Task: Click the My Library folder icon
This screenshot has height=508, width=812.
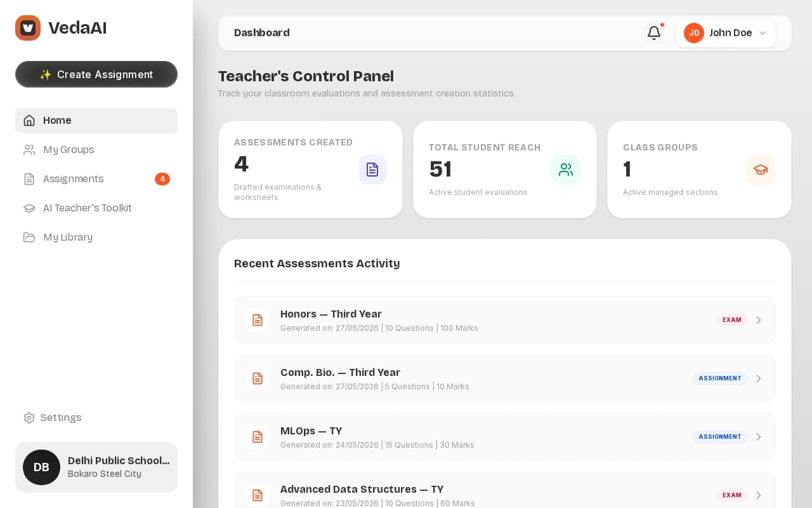Action: [29, 237]
